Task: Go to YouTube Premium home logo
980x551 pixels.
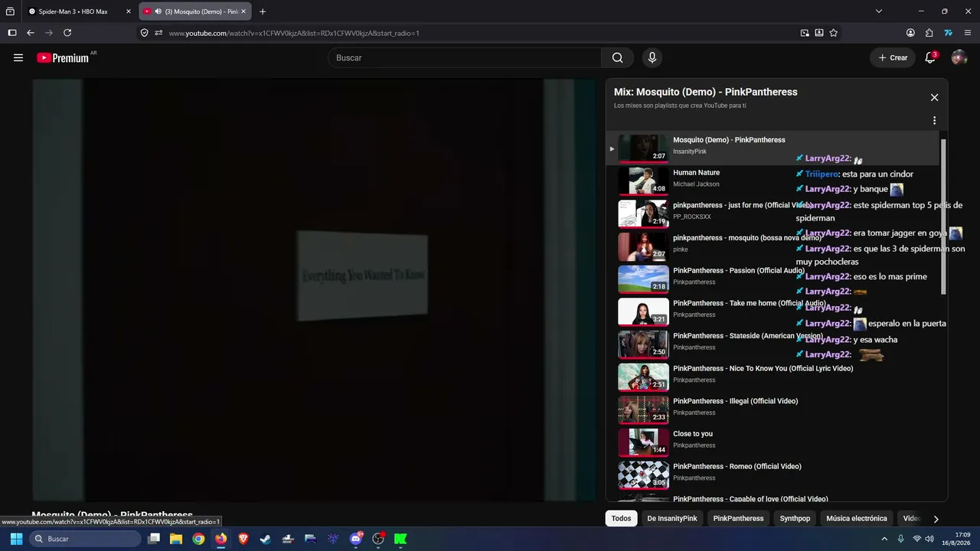Action: point(63,57)
